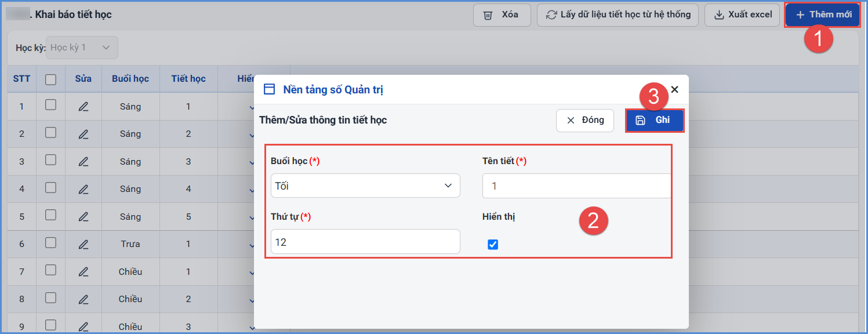Click the Thứ tự input field
The image size is (868, 334).
(x=365, y=242)
